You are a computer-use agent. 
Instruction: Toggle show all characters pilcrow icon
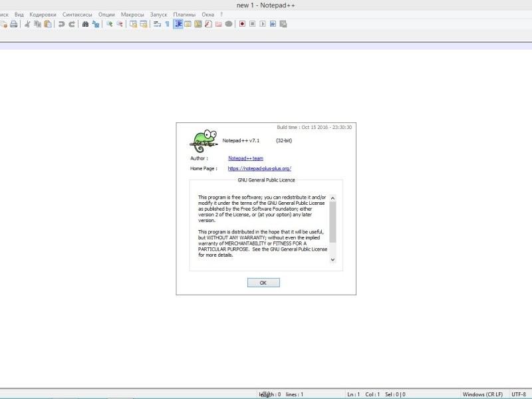(x=168, y=24)
